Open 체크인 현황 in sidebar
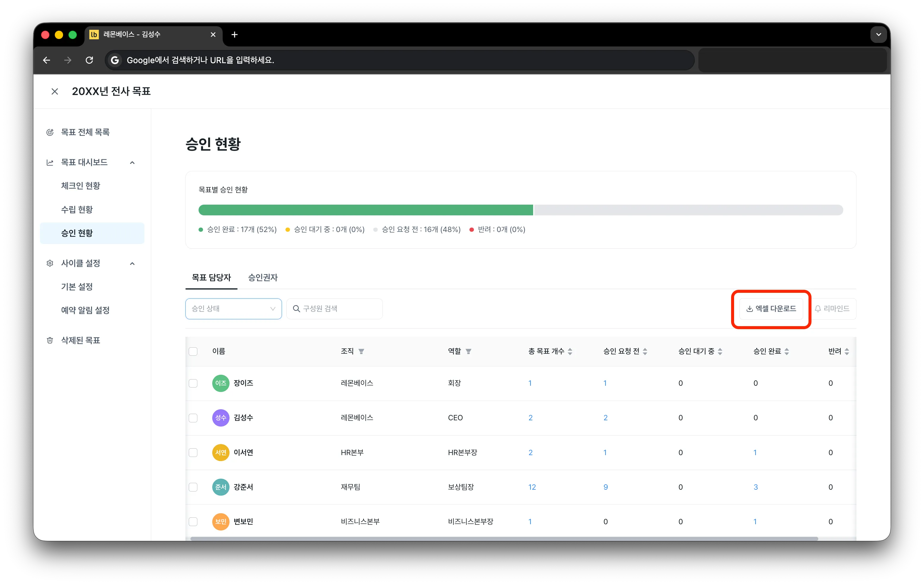The height and width of the screenshot is (585, 924). [81, 186]
